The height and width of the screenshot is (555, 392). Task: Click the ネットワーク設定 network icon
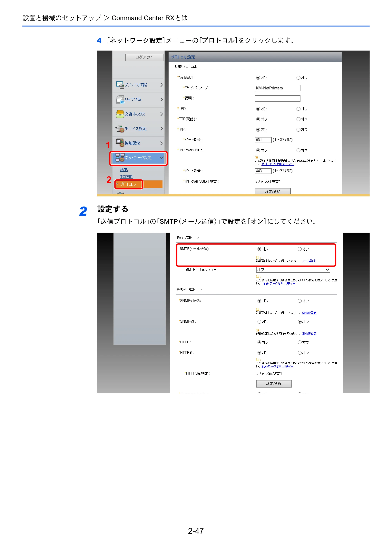[120, 157]
